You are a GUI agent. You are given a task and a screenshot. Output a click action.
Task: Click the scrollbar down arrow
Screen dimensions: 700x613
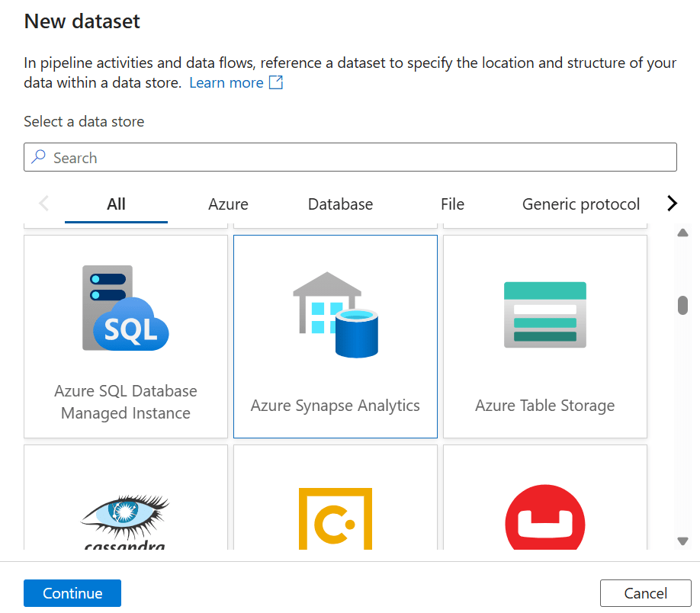[x=682, y=541]
